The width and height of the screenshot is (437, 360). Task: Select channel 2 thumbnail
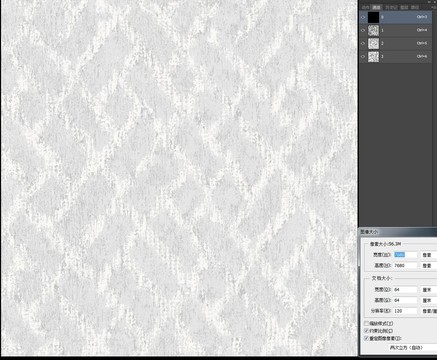coord(373,43)
